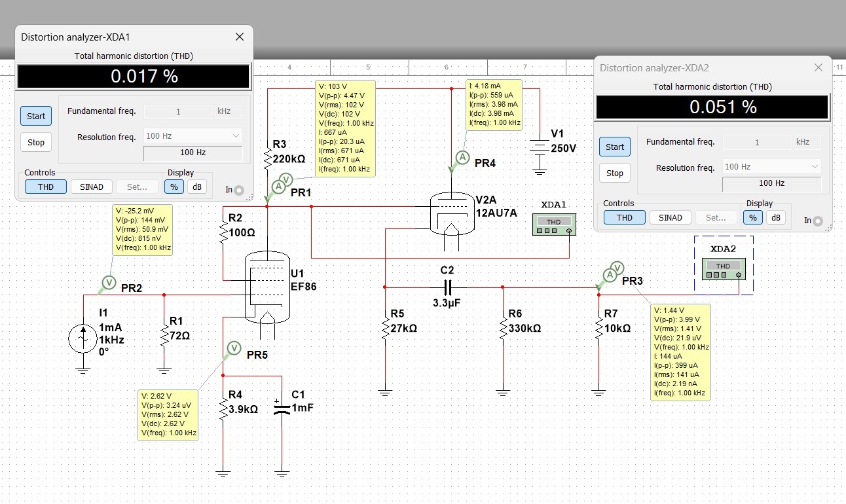The width and height of the screenshot is (846, 504).
Task: Set XDA2 display to percent
Action: pyautogui.click(x=752, y=217)
